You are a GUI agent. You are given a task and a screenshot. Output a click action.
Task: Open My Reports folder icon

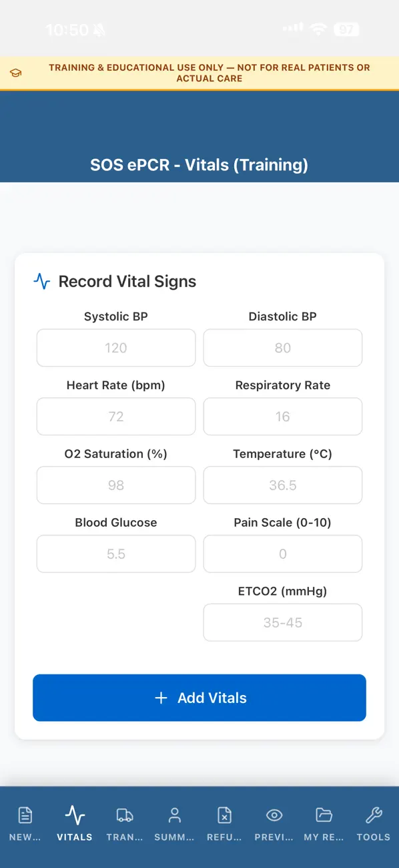click(324, 815)
